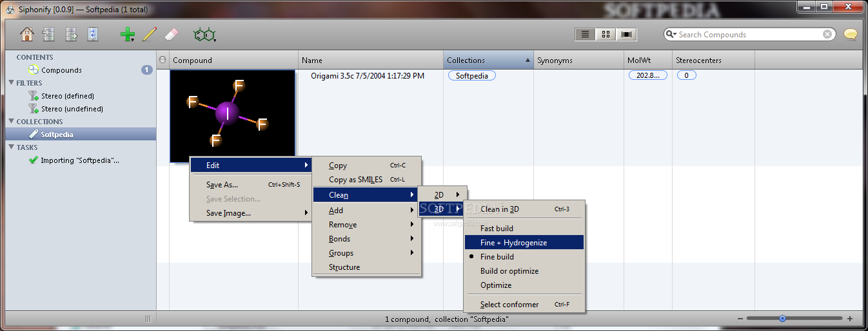Open the Add submenu
Screen dimensions: 868x331
pyautogui.click(x=366, y=211)
